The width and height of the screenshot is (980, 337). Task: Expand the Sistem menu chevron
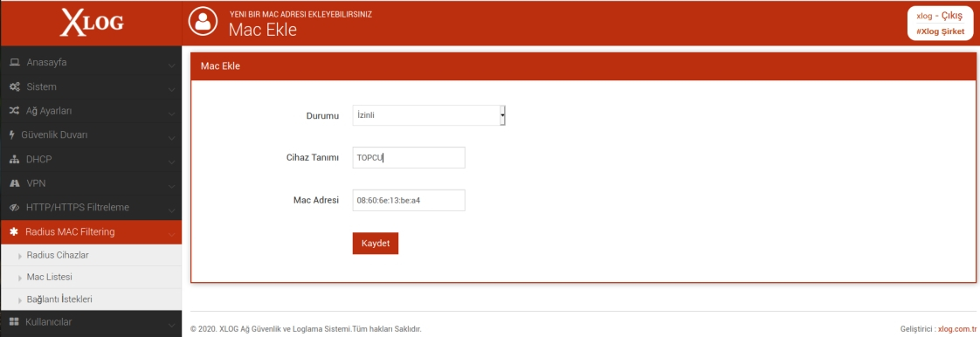pos(171,89)
